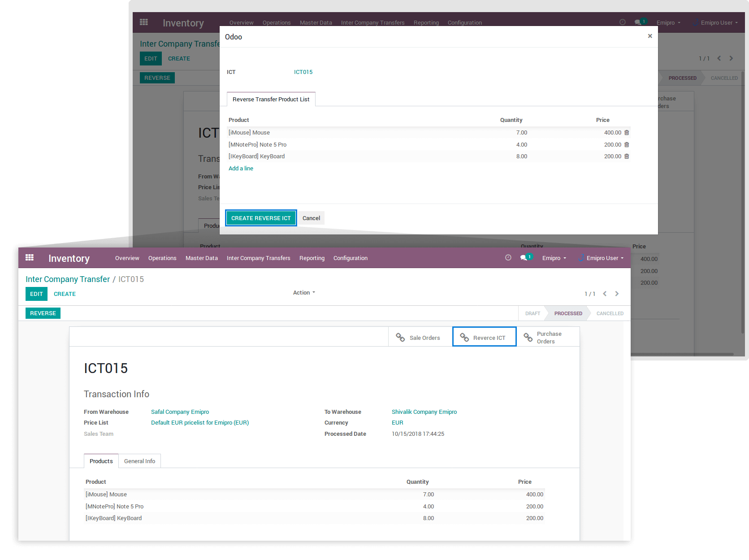The width and height of the screenshot is (749, 560).
Task: Open the chat messages icon in front navbar
Action: (524, 258)
